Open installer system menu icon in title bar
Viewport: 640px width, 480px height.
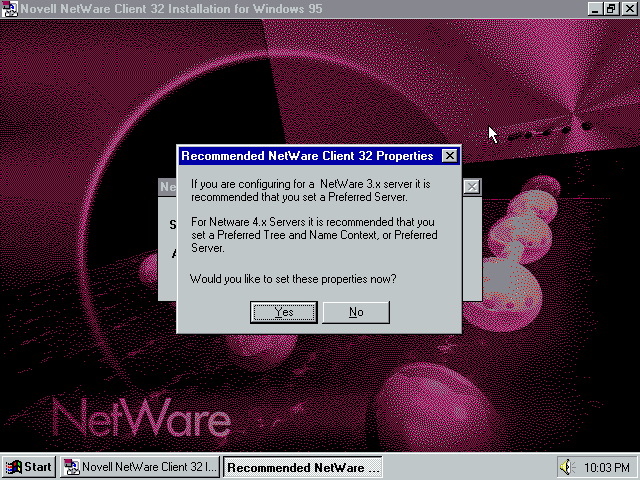(x=9, y=9)
